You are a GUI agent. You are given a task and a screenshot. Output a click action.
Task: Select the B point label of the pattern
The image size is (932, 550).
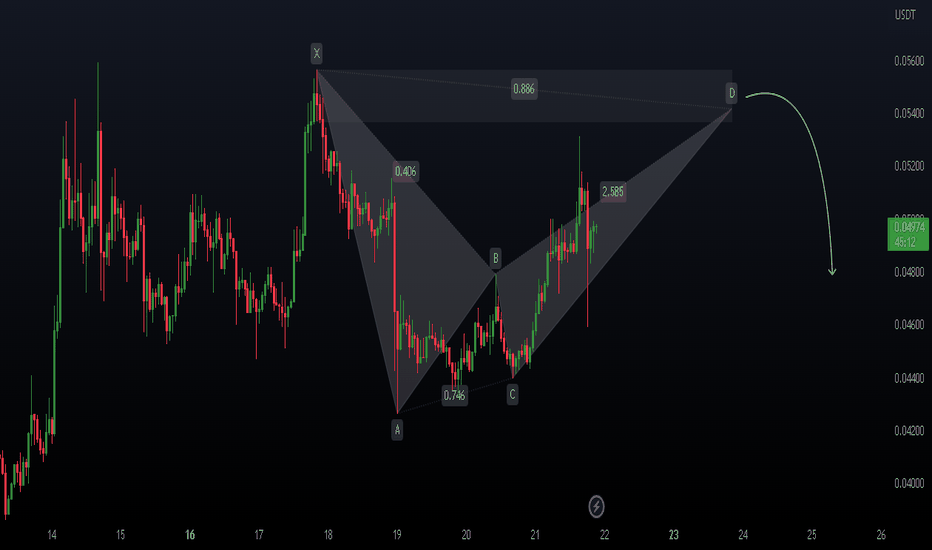point(495,259)
